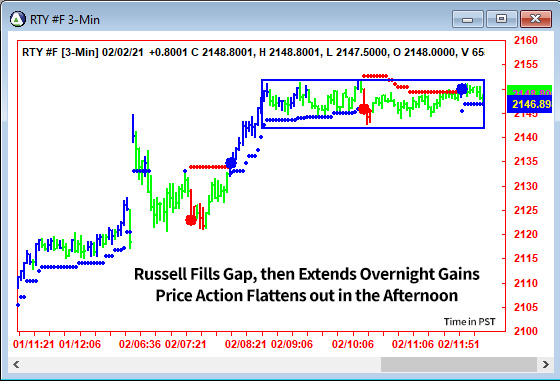Click the large red sell signal dot near 02/07:21

tap(191, 220)
